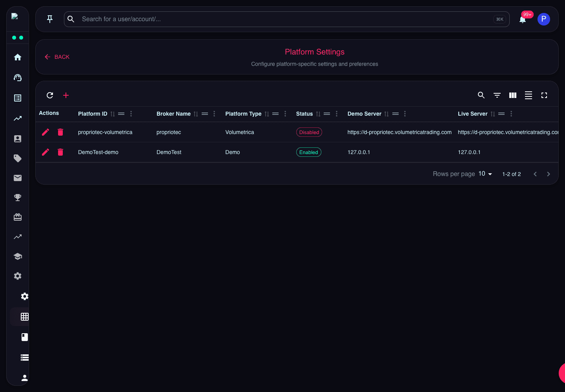Toggle table fullscreen mode
Image resolution: width=565 pixels, height=392 pixels.
tap(544, 95)
